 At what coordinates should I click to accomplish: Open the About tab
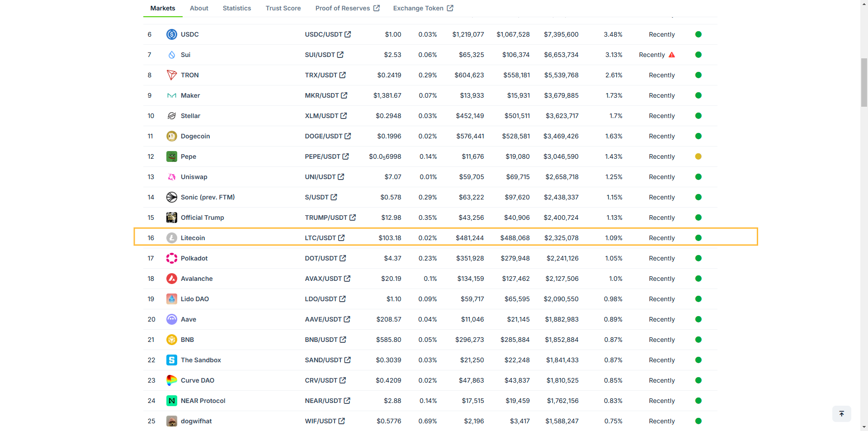click(x=199, y=8)
